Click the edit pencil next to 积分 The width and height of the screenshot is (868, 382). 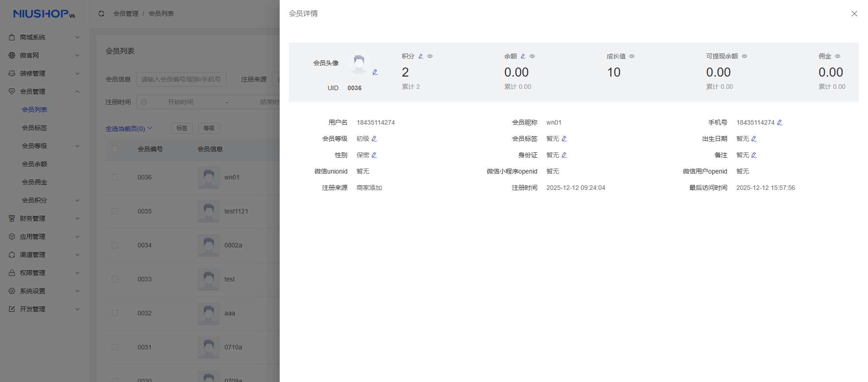coord(420,56)
